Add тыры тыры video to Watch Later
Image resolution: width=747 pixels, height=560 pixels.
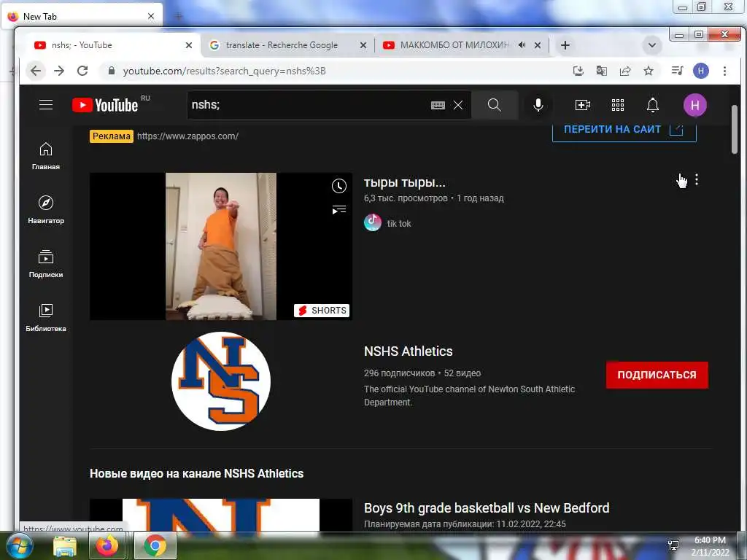[x=338, y=186]
